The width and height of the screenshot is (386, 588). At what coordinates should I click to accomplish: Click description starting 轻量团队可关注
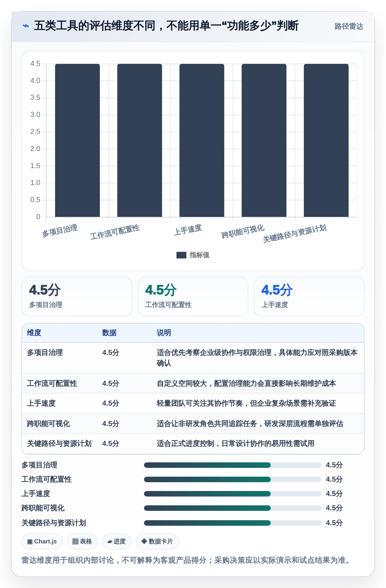coord(246,403)
